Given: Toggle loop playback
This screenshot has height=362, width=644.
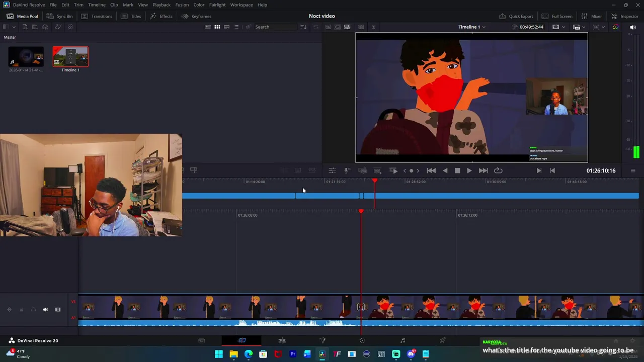Looking at the screenshot, I should pos(498,170).
